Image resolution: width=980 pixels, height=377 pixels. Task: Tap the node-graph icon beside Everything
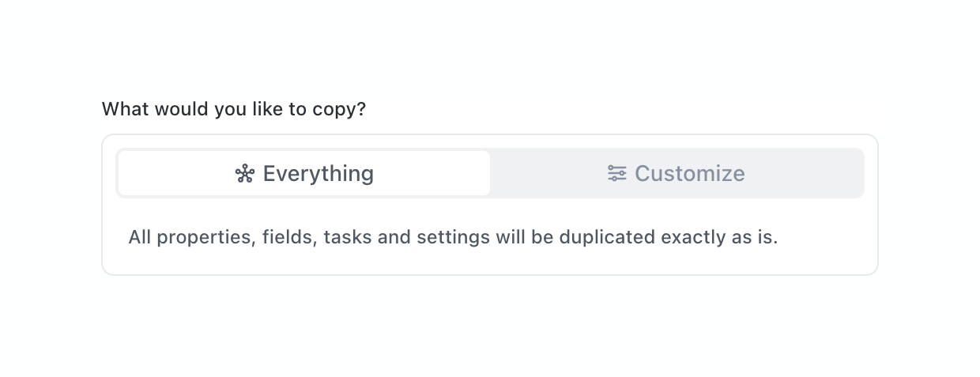(245, 174)
